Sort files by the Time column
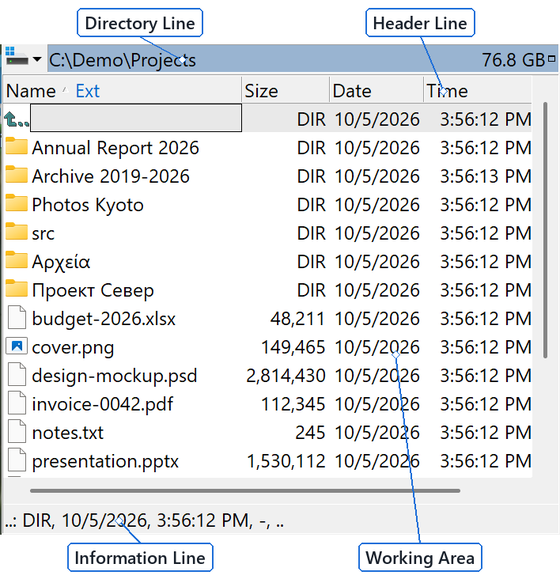The width and height of the screenshot is (560, 579). tap(447, 91)
